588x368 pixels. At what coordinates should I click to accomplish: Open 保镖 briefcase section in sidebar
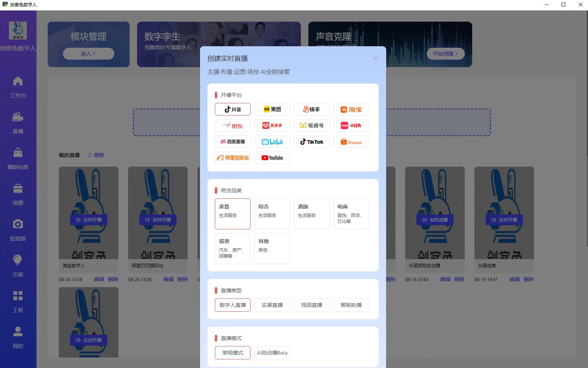tap(18, 195)
